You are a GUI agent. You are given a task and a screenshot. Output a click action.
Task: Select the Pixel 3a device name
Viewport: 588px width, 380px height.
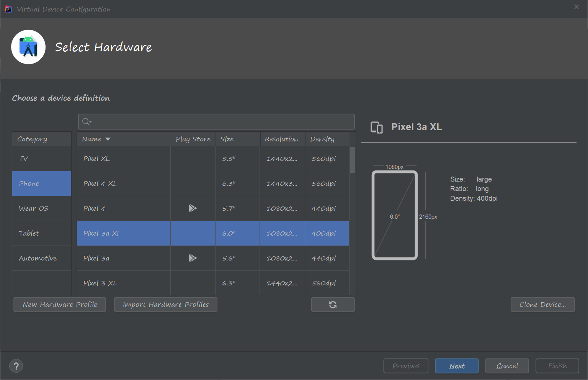(96, 258)
